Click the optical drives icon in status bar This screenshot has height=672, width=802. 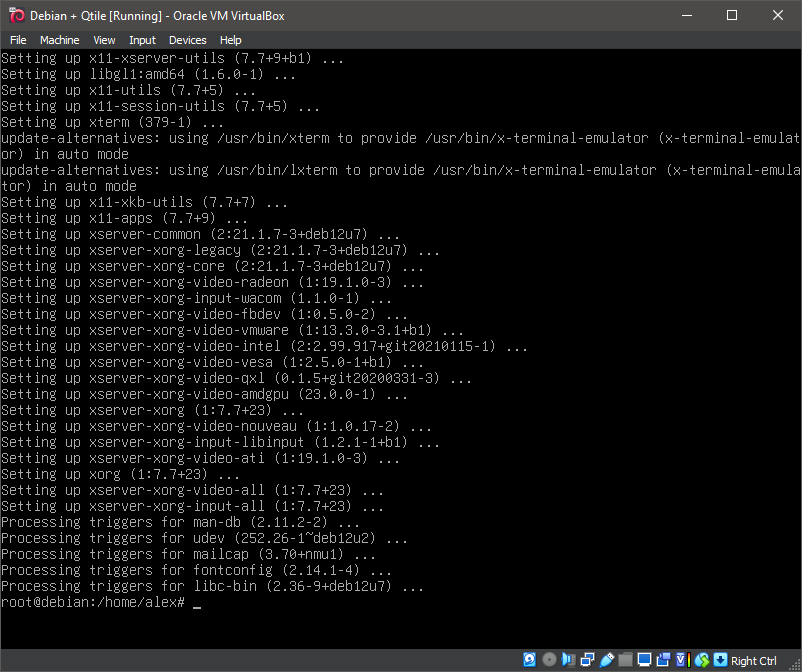[549, 659]
